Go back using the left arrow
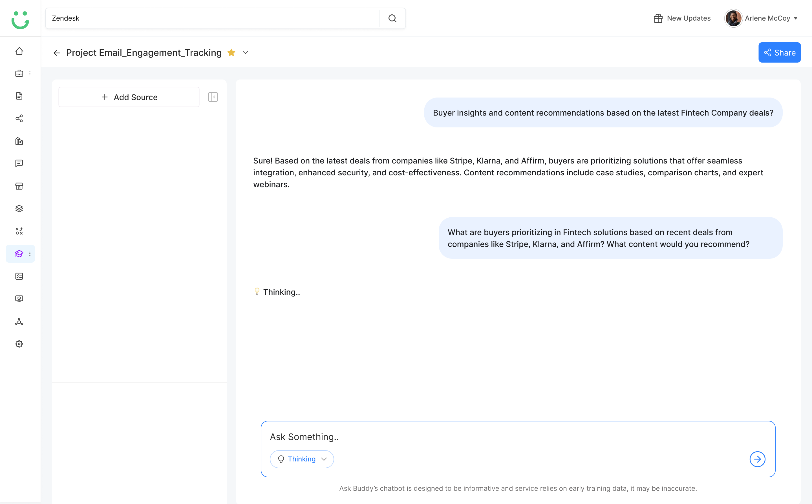This screenshot has height=504, width=812. 57,53
